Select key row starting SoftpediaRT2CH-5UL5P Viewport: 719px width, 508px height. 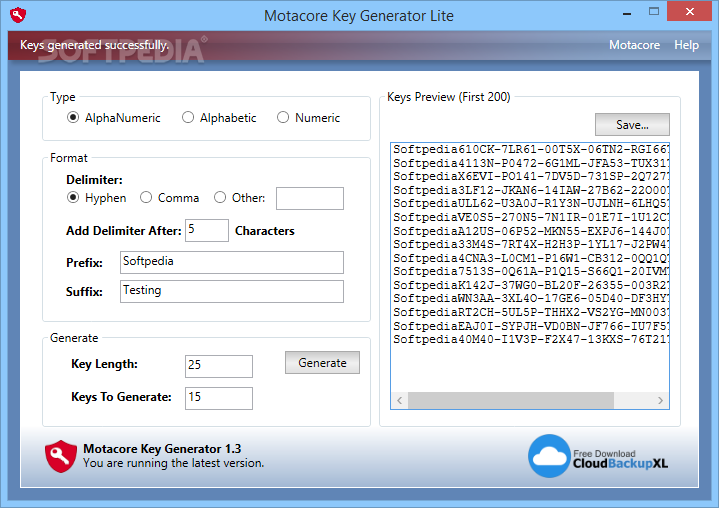point(531,312)
